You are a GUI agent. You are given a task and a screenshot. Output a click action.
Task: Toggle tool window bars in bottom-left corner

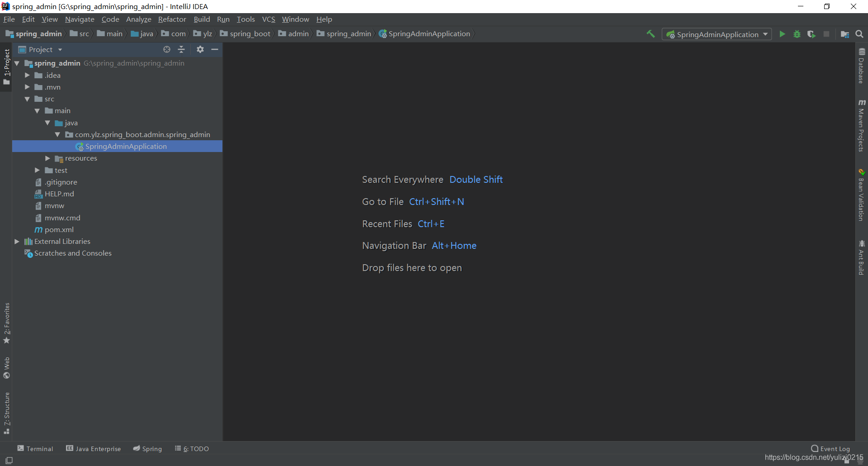click(9, 460)
